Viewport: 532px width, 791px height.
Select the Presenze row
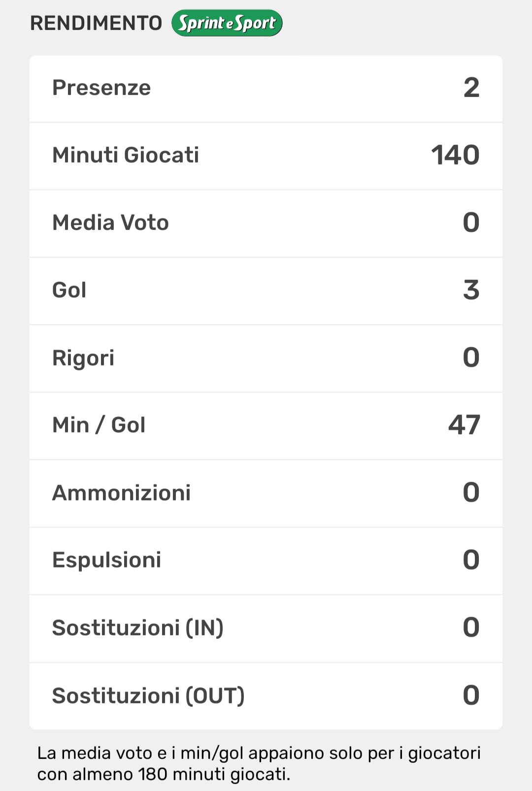266,88
